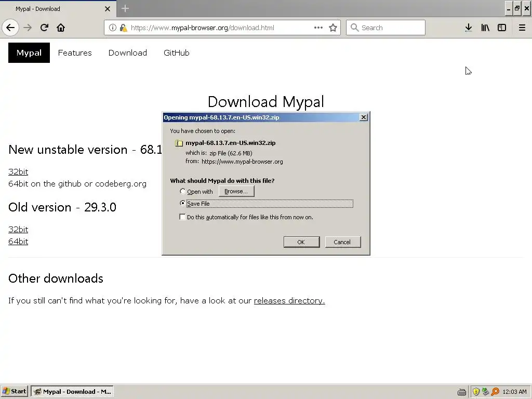Check Do this automatically for files
This screenshot has height=399, width=532.
182,217
